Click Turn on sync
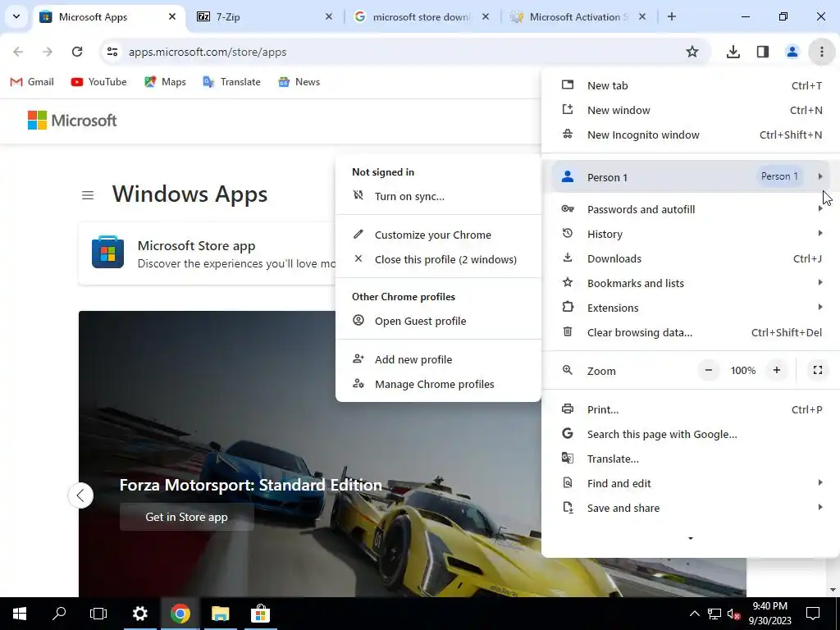Viewport: 840px width, 630px height. tap(438, 197)
